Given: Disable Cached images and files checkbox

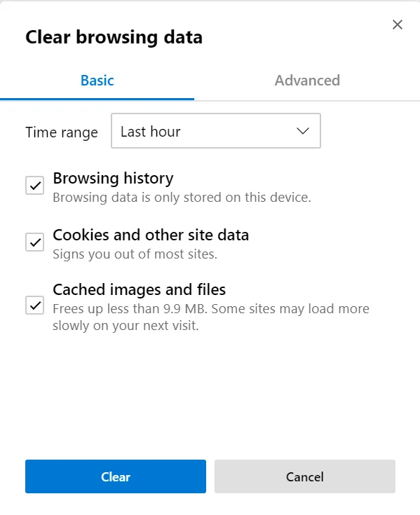Looking at the screenshot, I should coord(35,305).
